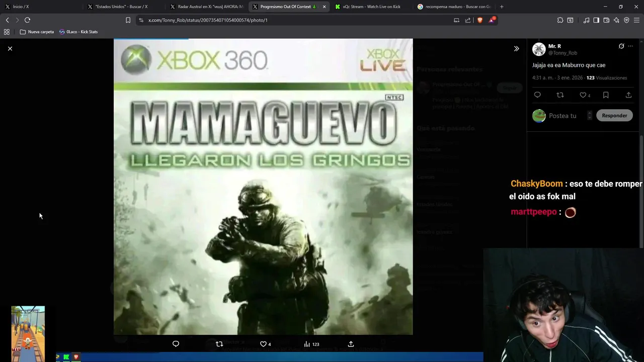
Task: Click the marttpeepo chat username
Action: 533,212
